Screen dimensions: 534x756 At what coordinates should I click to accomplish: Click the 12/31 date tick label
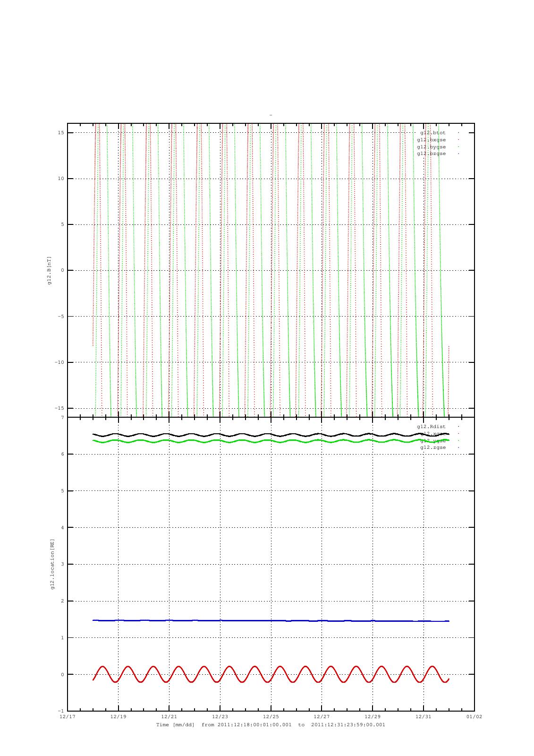coord(423,717)
